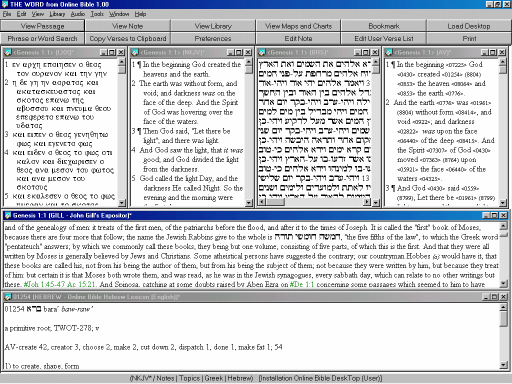The image size is (512, 384).
Task: Click the Gill's Expositor title bar
Action: click(x=255, y=215)
